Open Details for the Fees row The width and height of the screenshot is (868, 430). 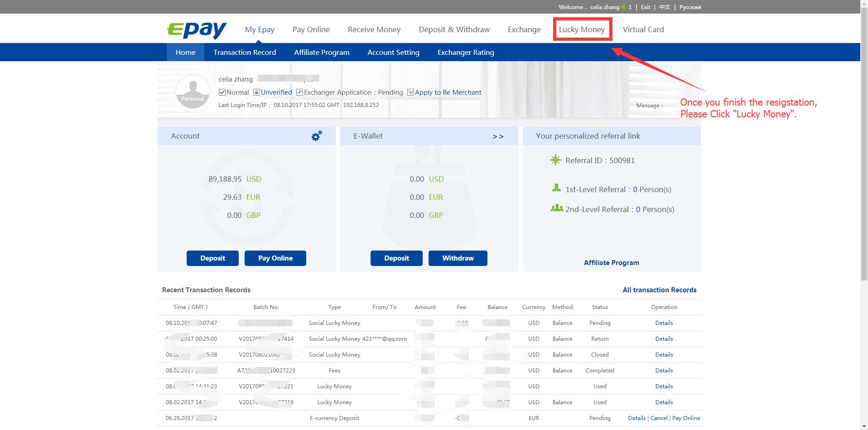tap(664, 371)
